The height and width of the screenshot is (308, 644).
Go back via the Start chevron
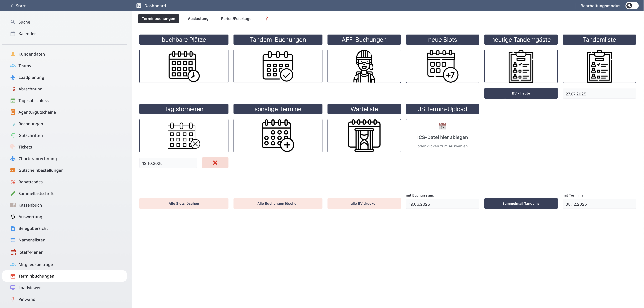[12, 5]
